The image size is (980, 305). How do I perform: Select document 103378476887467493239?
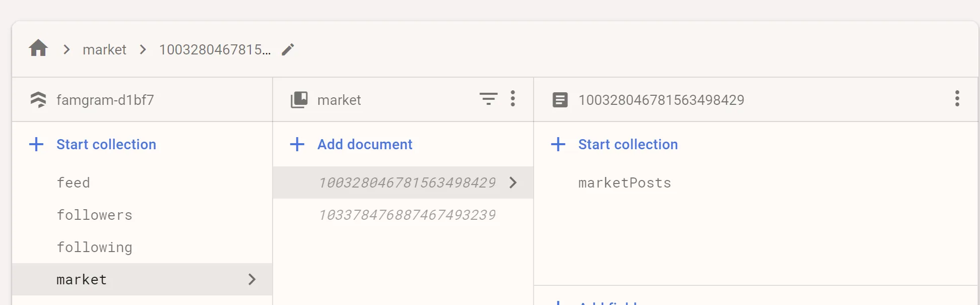tap(407, 215)
